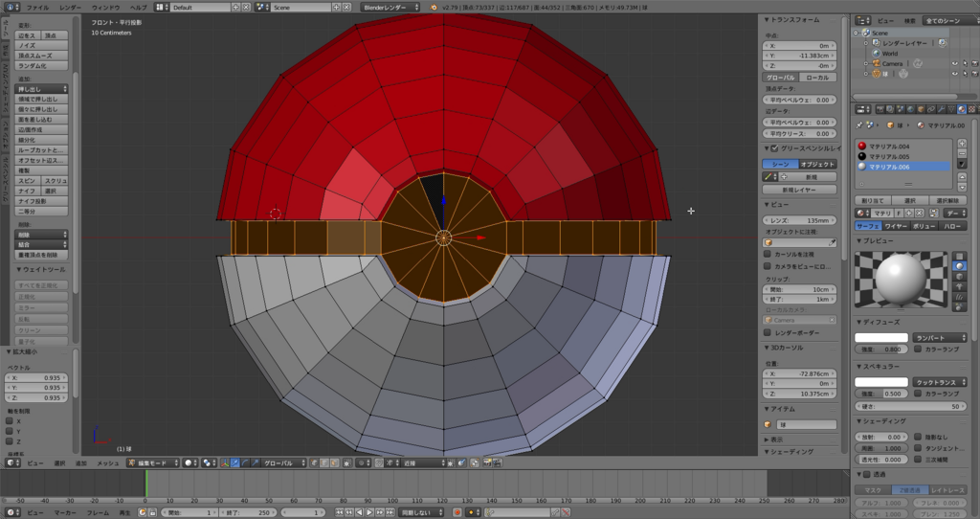Toggle the レンダーボーダー checkbox

(x=768, y=331)
